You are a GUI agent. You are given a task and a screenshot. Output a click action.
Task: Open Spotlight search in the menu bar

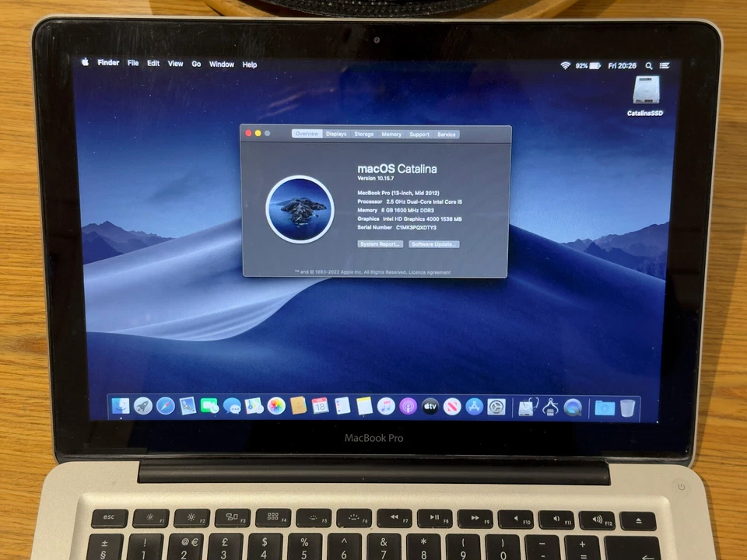coord(649,65)
